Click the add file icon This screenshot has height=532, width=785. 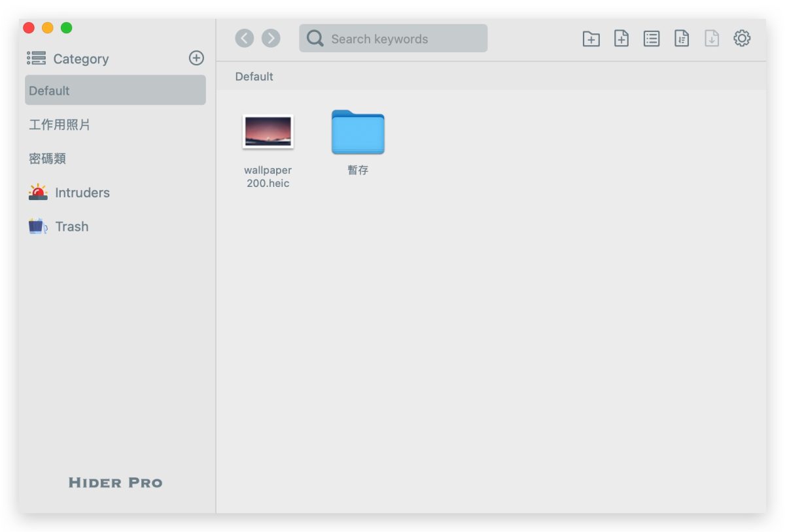[x=621, y=39]
